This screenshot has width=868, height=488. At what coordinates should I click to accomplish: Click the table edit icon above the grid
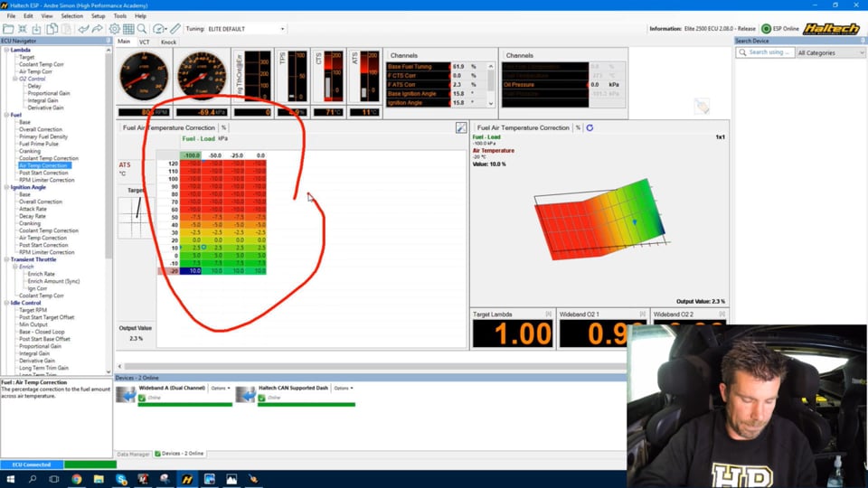461,127
